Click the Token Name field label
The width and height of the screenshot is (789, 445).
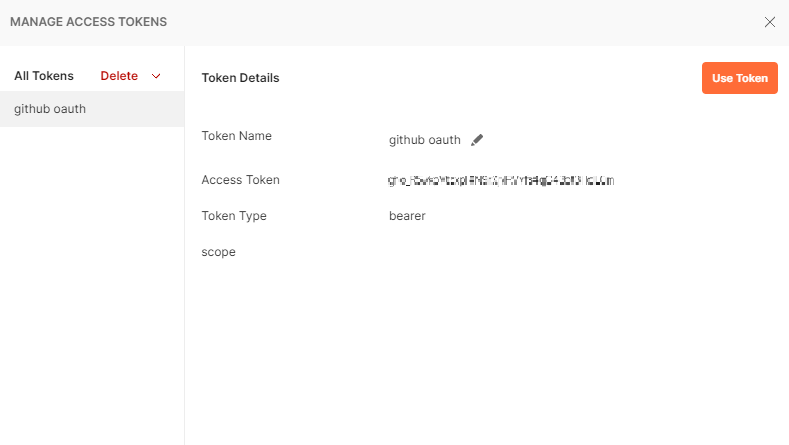(236, 136)
